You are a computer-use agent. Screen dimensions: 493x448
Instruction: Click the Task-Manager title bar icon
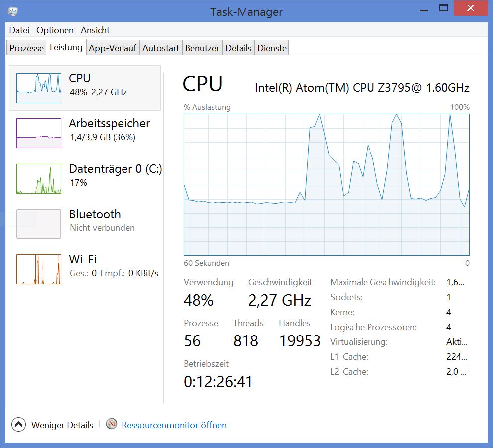[13, 11]
